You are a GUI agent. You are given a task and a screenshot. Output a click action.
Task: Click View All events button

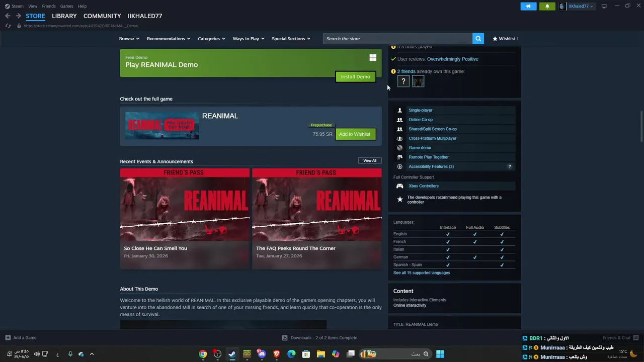click(370, 161)
